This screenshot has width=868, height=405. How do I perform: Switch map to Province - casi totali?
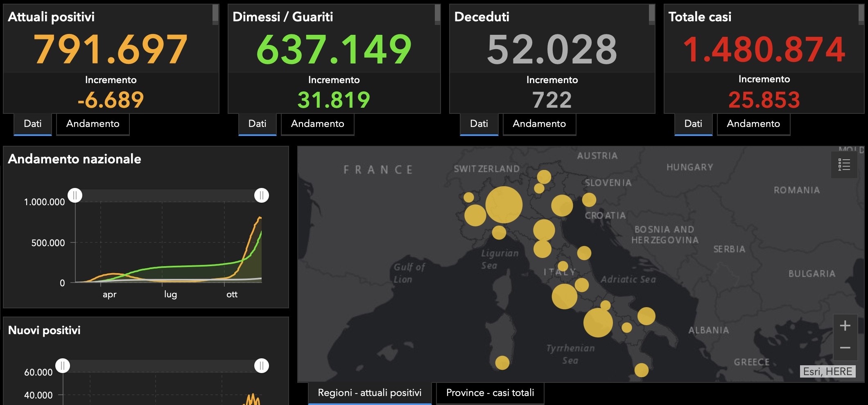click(490, 393)
